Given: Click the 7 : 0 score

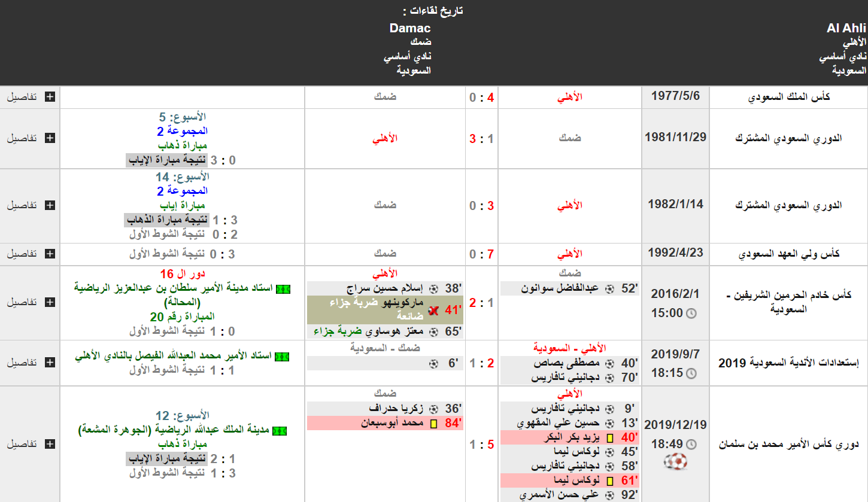Looking at the screenshot, I should 482,254.
